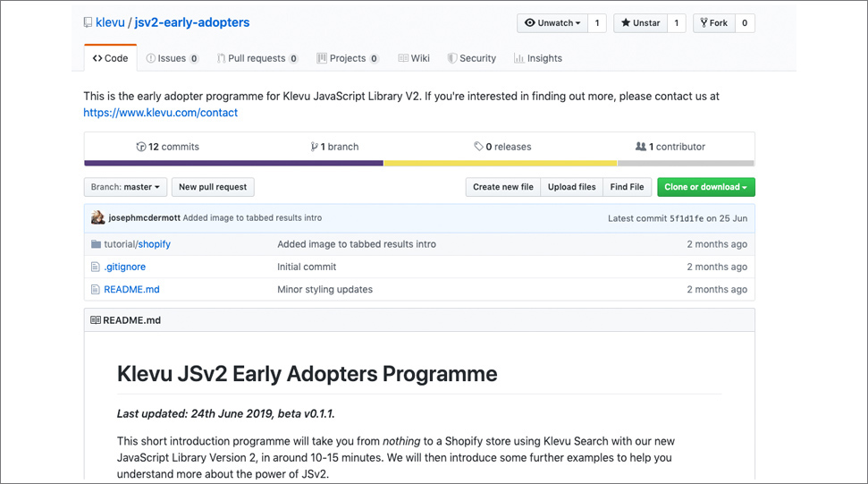Open the Unwatch dropdown

tap(552, 22)
